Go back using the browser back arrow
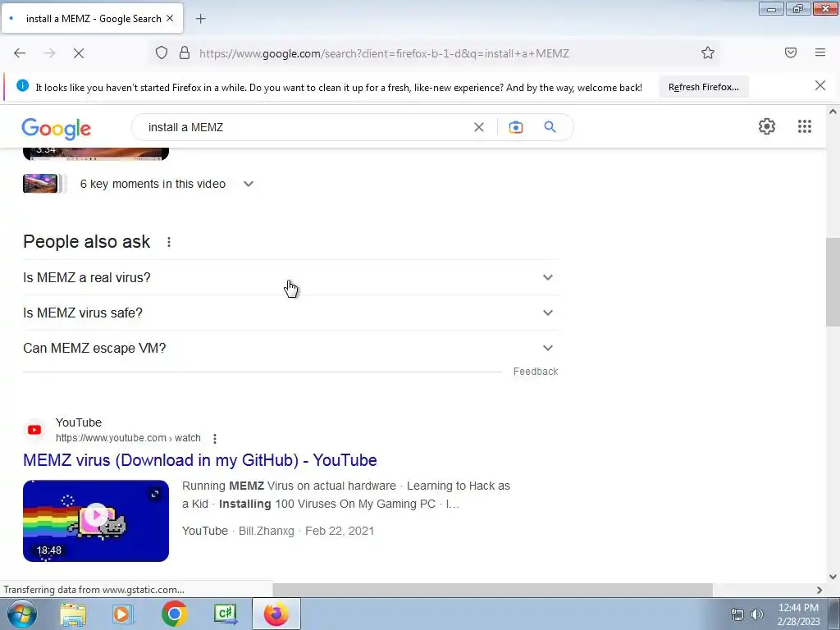 tap(20, 53)
